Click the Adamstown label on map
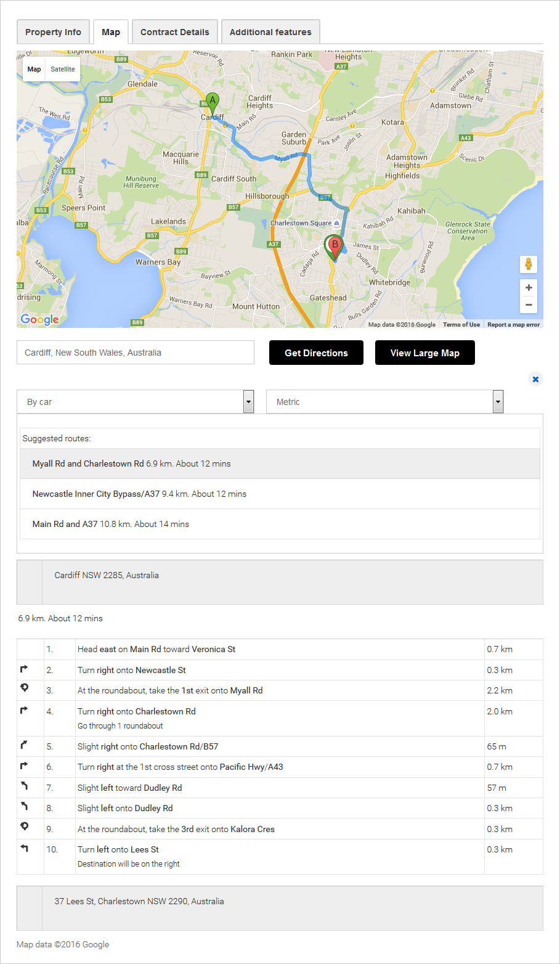Screen dimensions: 560x964 pyautogui.click(x=450, y=105)
